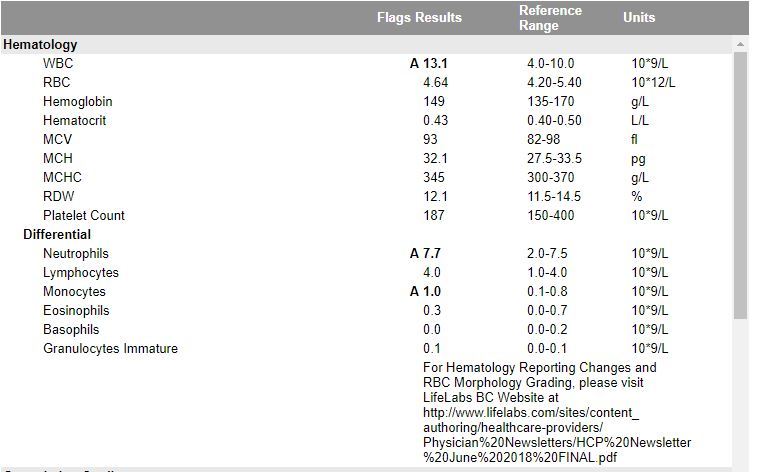Select the Differential subsection heading
This screenshot has width=759, height=472.
57,234
